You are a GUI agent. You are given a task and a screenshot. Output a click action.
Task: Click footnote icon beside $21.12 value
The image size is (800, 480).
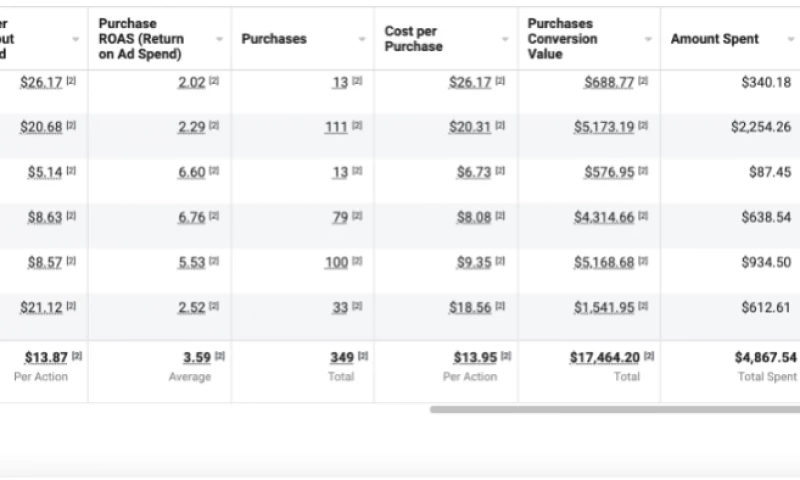pos(71,307)
